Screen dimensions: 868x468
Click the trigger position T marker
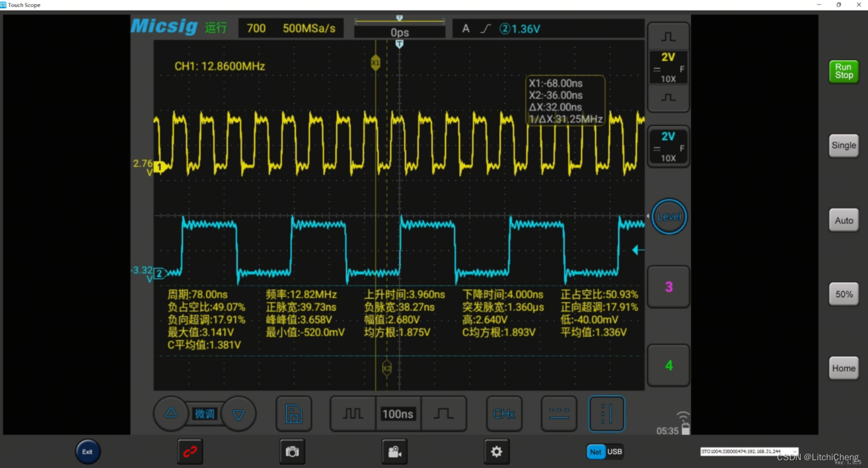click(x=399, y=44)
